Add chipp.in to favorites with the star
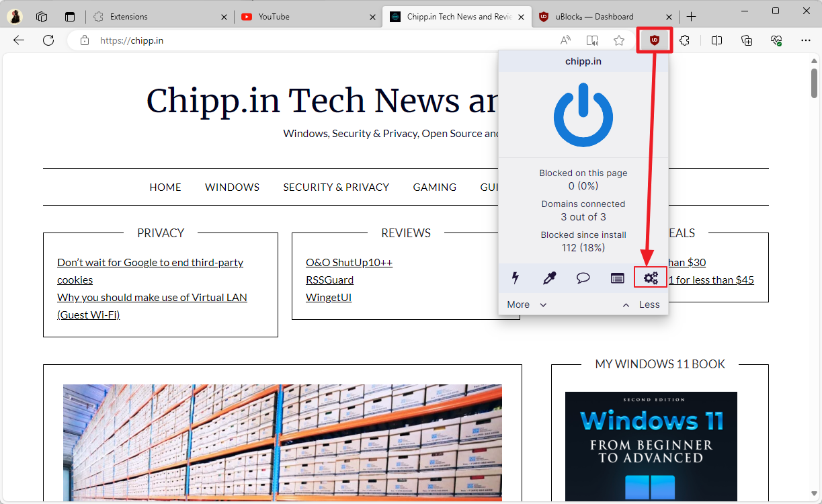This screenshot has width=822, height=504. [619, 40]
